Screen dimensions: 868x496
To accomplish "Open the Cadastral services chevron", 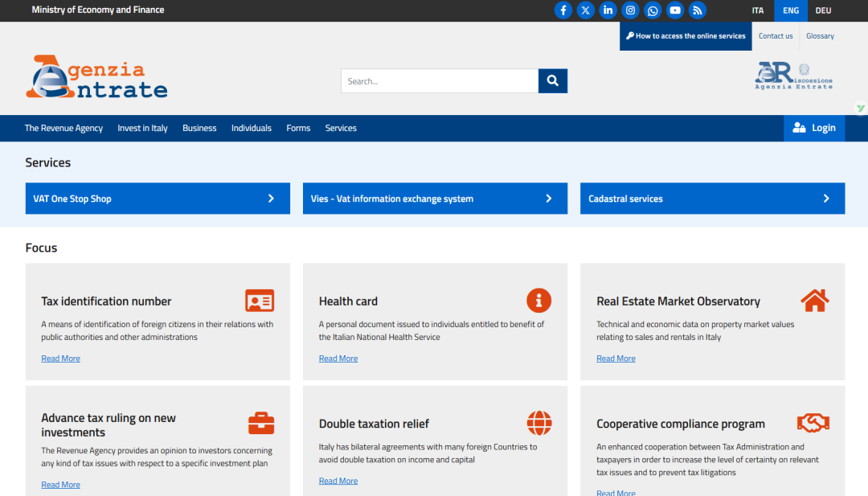I will (826, 199).
